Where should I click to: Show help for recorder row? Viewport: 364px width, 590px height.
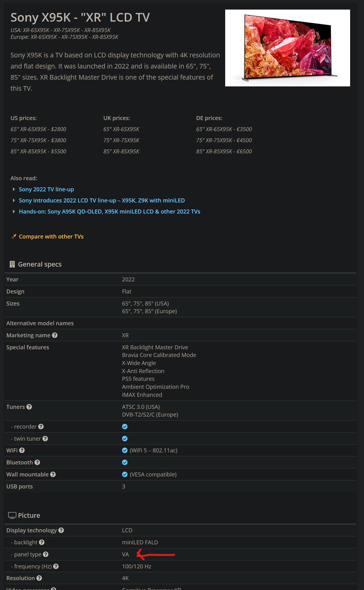tap(41, 426)
